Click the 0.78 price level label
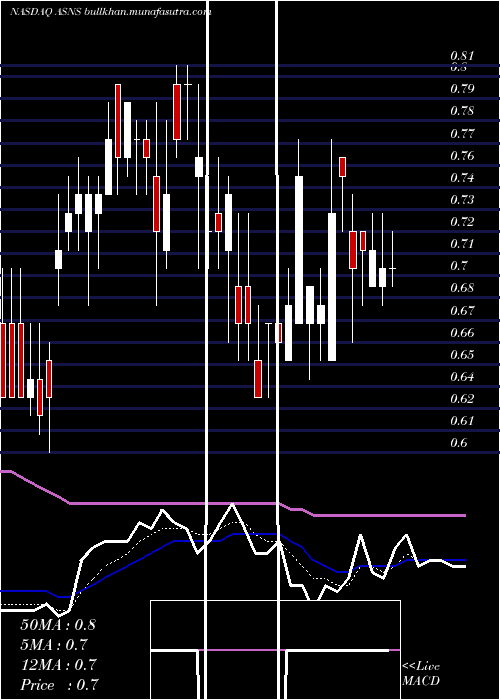This screenshot has width=500, height=700. click(462, 111)
